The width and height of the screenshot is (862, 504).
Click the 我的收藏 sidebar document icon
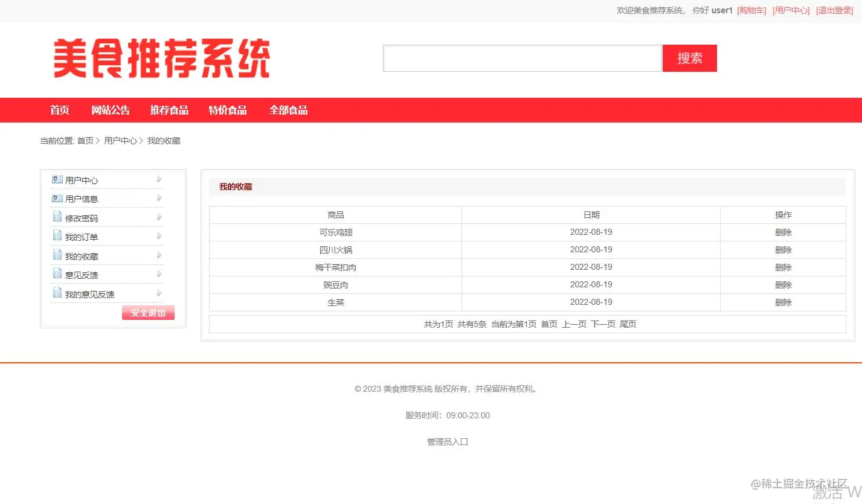pos(57,255)
